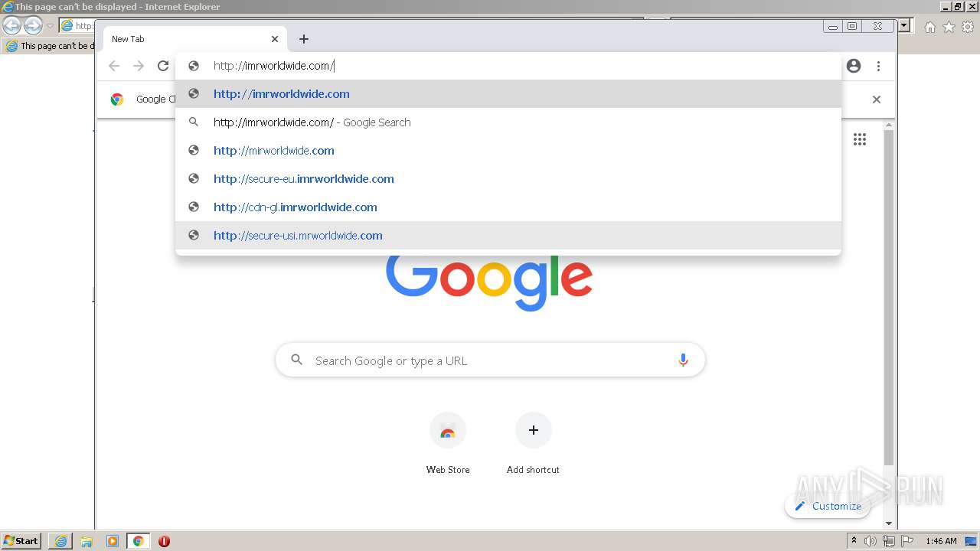Image resolution: width=980 pixels, height=551 pixels.
Task: Expand the Internet Explorer recent pages dropdown
Action: 50,25
